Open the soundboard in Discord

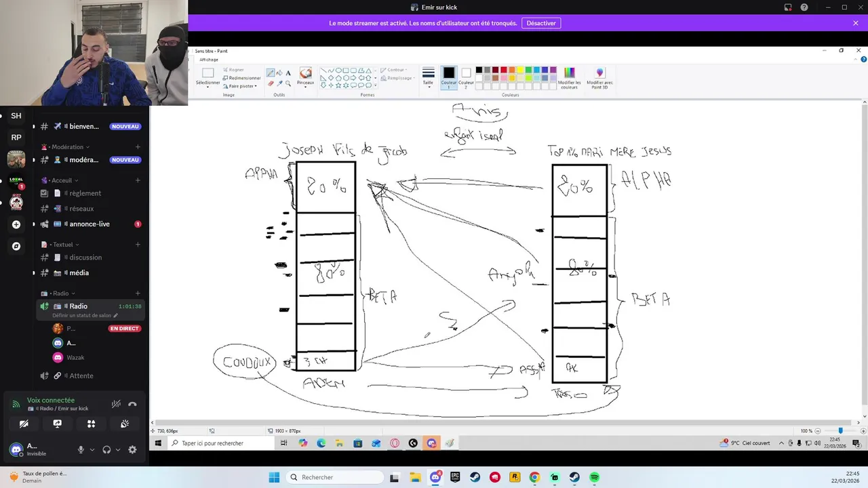(125, 424)
